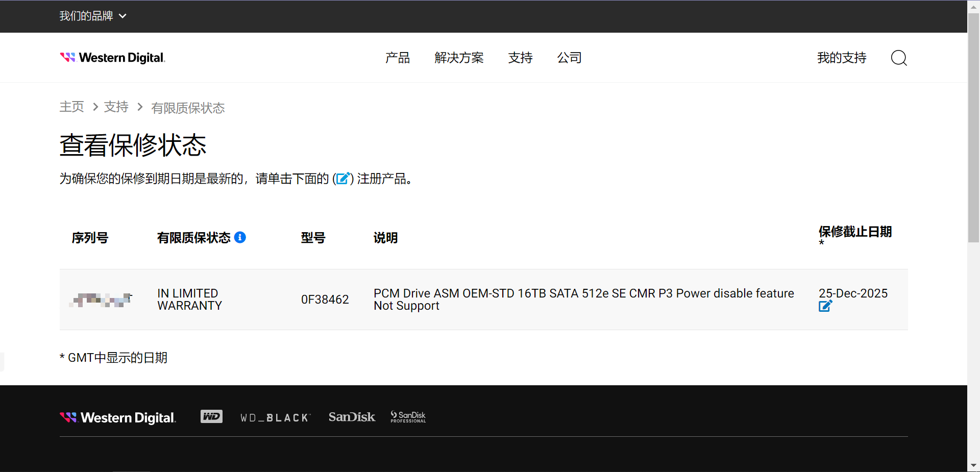Expand the 我们的品牌 dropdown
This screenshot has width=980, height=472.
92,16
